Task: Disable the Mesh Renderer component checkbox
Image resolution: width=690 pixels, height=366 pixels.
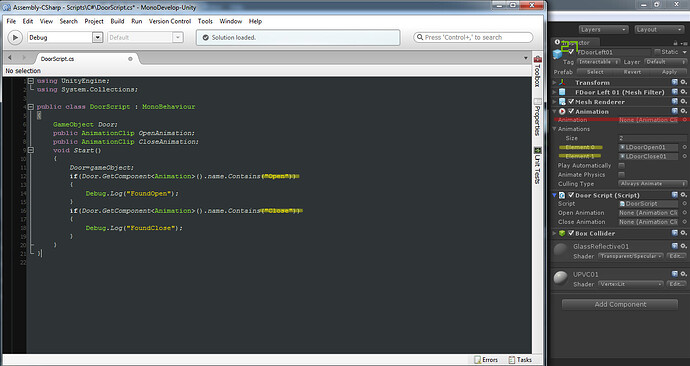Action: coord(571,102)
